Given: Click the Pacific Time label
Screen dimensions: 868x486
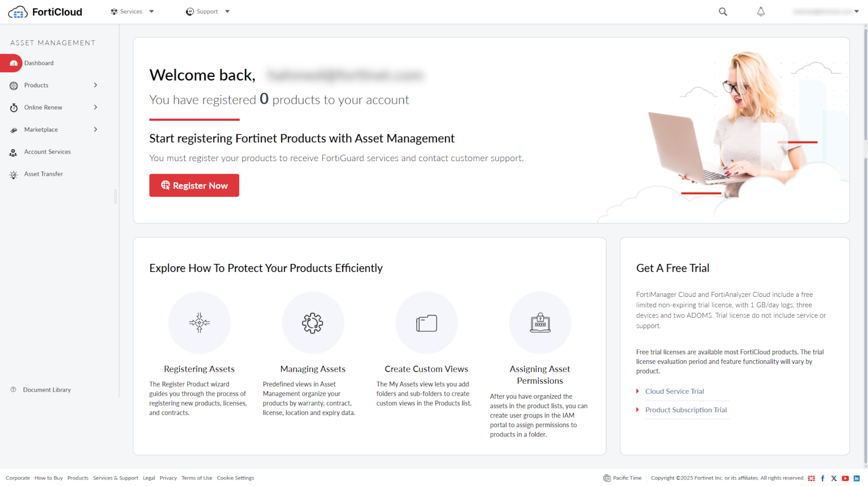Looking at the screenshot, I should point(627,478).
